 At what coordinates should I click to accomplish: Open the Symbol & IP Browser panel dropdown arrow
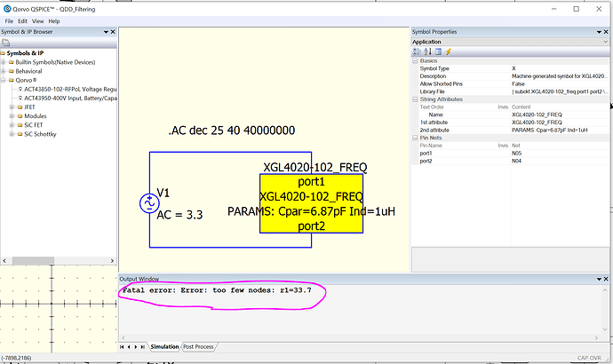[106, 32]
